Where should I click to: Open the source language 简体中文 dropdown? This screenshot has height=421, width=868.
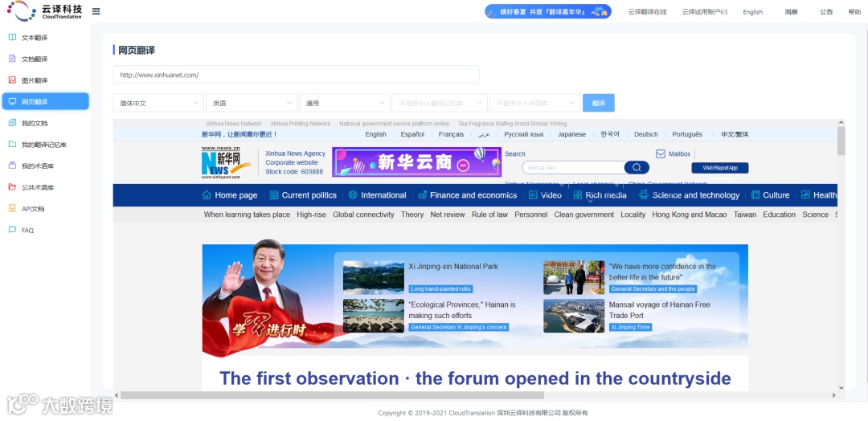point(158,103)
